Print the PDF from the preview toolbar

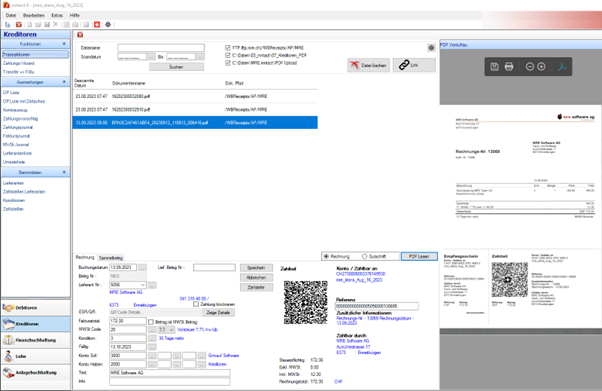point(509,66)
